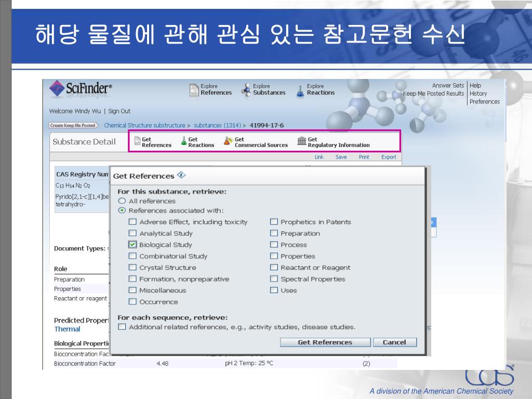
Task: Click the Export action link
Action: [x=389, y=157]
